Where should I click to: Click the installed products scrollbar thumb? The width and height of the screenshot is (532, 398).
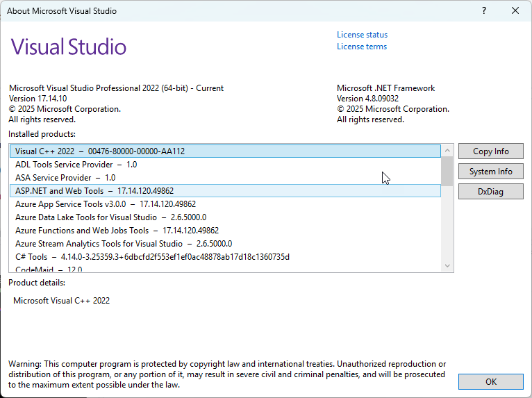click(x=447, y=172)
